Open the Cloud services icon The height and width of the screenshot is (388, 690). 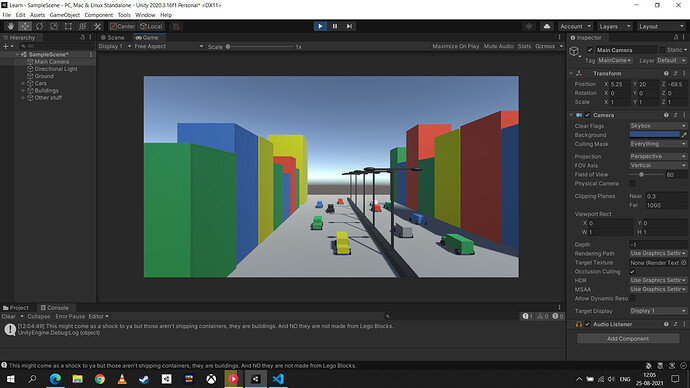(x=547, y=26)
